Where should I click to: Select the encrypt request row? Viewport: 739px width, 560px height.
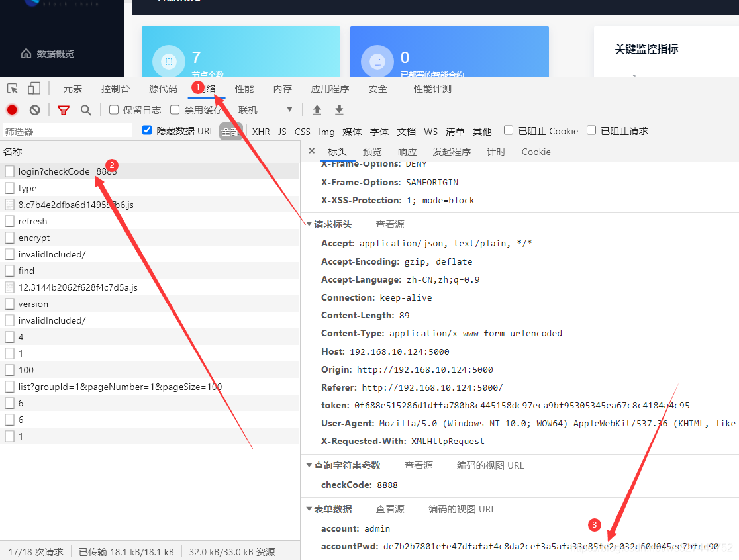tap(150, 238)
